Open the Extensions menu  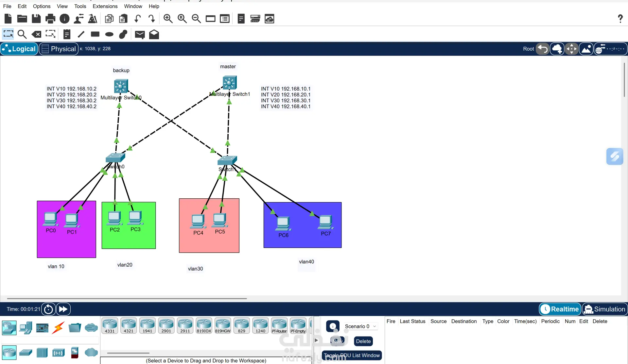(105, 6)
